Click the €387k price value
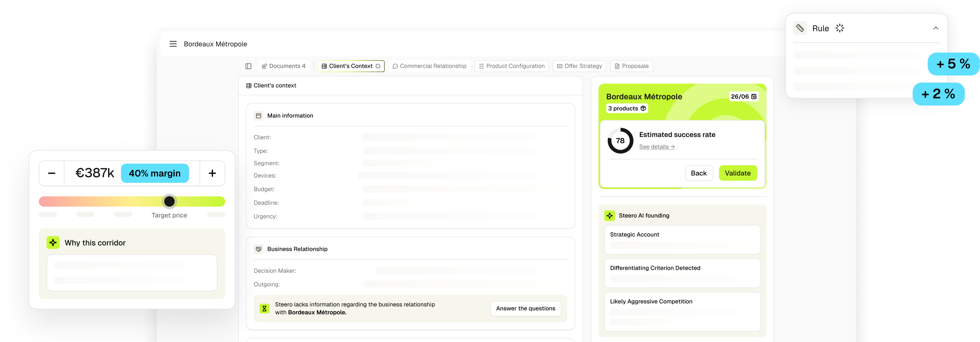 95,173
